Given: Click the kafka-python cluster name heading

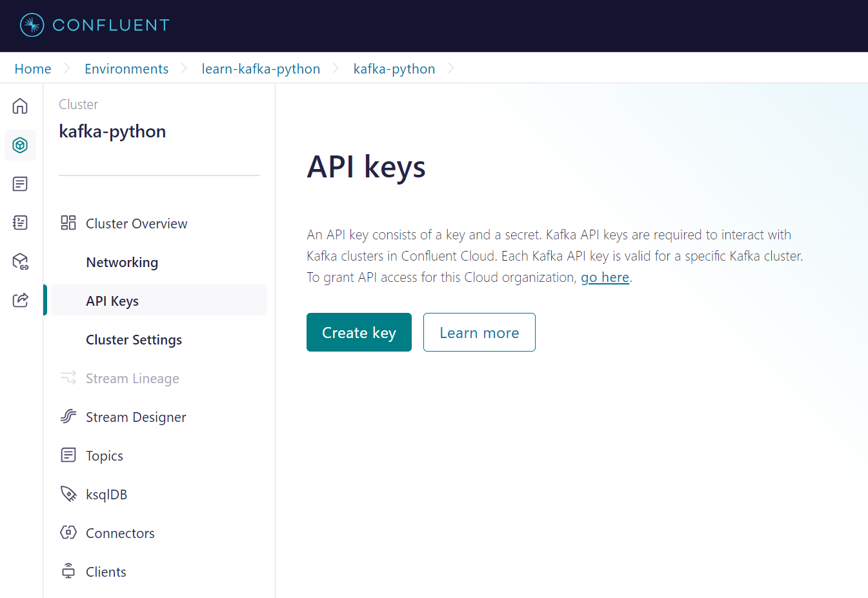Looking at the screenshot, I should [112, 132].
